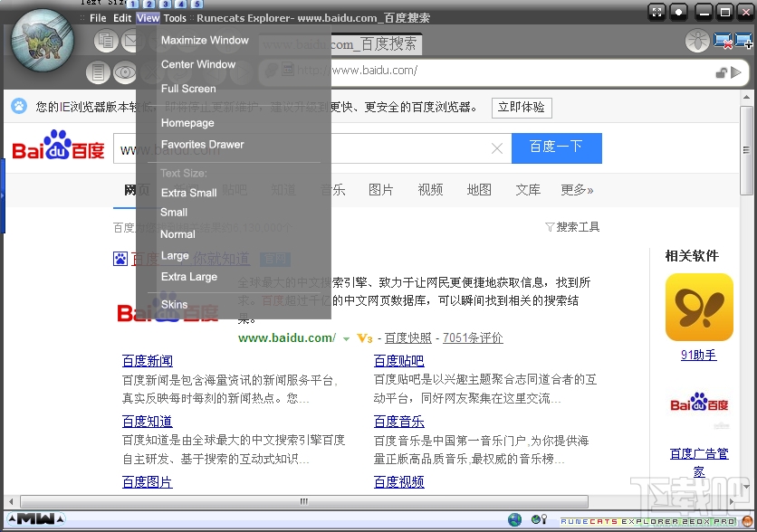The image size is (757, 532).
Task: Switch to 文库 category tab
Action: 528,190
